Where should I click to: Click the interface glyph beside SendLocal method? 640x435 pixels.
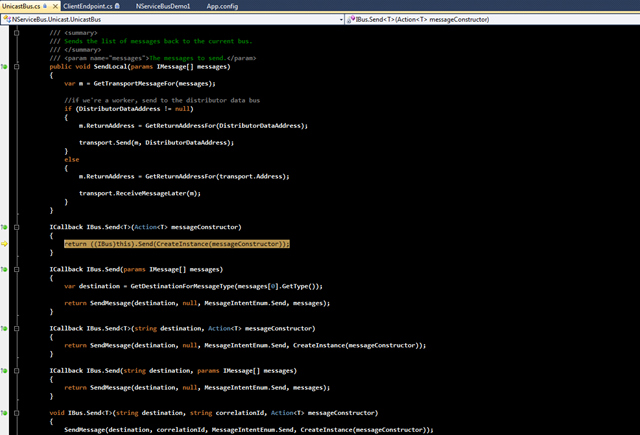[4, 67]
